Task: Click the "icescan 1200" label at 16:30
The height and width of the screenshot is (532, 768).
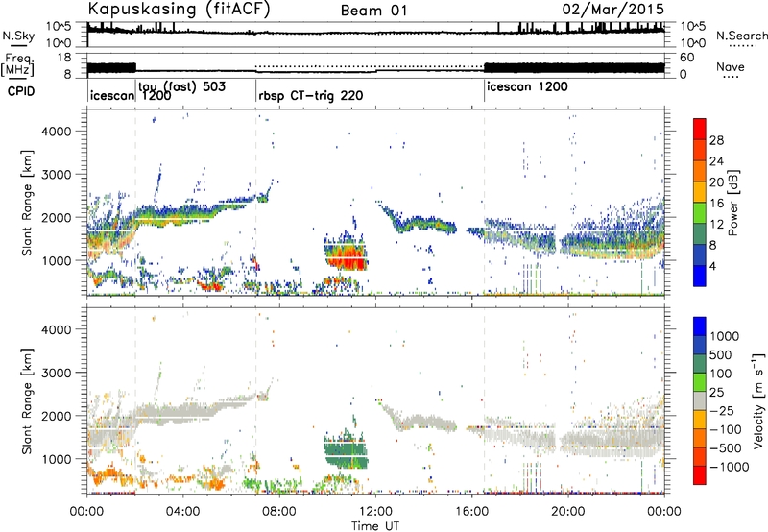Action: pos(527,86)
